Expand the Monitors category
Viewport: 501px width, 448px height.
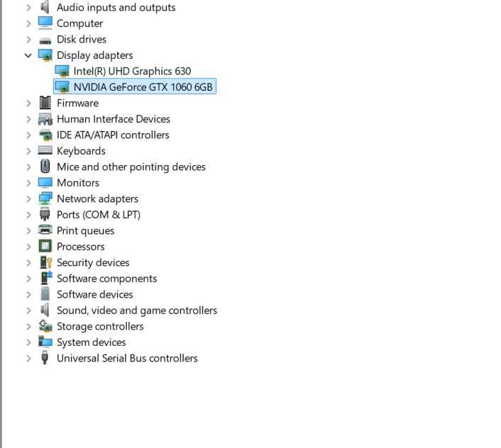click(28, 183)
